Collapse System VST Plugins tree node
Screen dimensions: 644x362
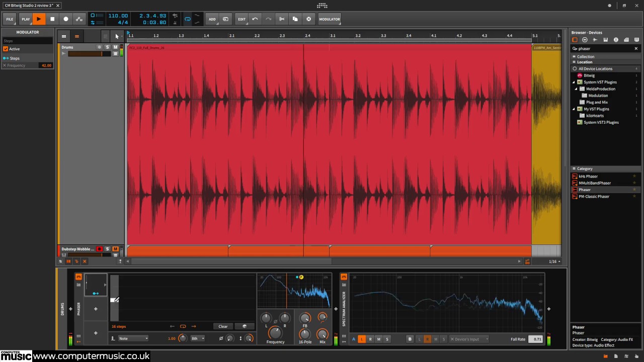point(574,82)
